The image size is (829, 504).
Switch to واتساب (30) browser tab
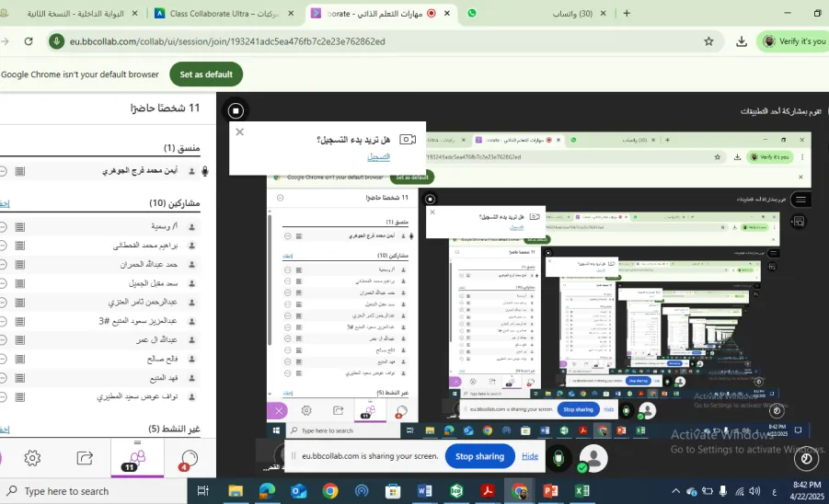(x=572, y=13)
